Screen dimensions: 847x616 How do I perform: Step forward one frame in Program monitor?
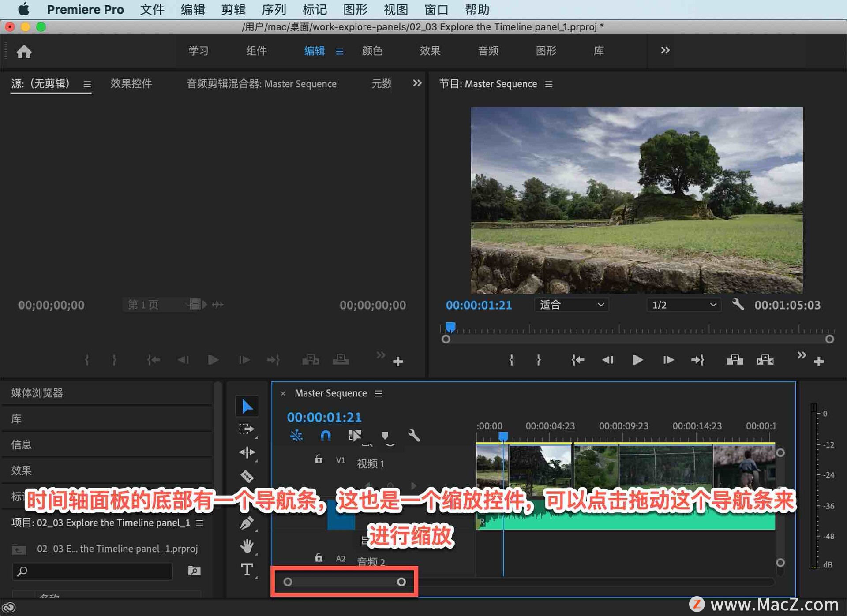pyautogui.click(x=668, y=360)
